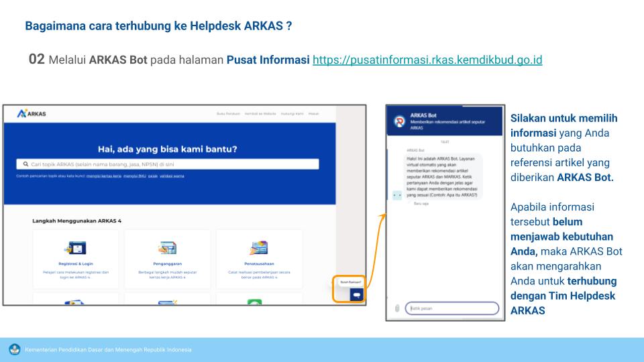Click the slide title 'Bagaimana cara terhubung ke Helpdesk ARKAS'
644x362 pixels.
pyautogui.click(x=158, y=26)
